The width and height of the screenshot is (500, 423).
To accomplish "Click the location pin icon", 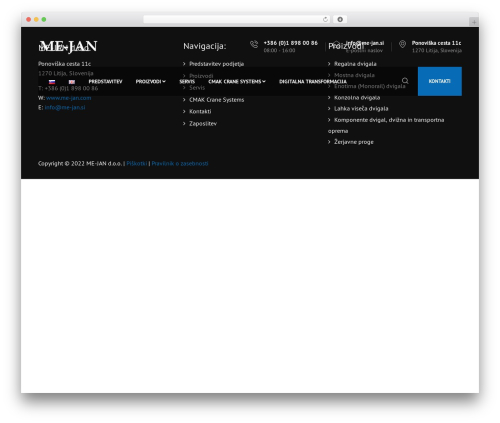I will tap(402, 44).
